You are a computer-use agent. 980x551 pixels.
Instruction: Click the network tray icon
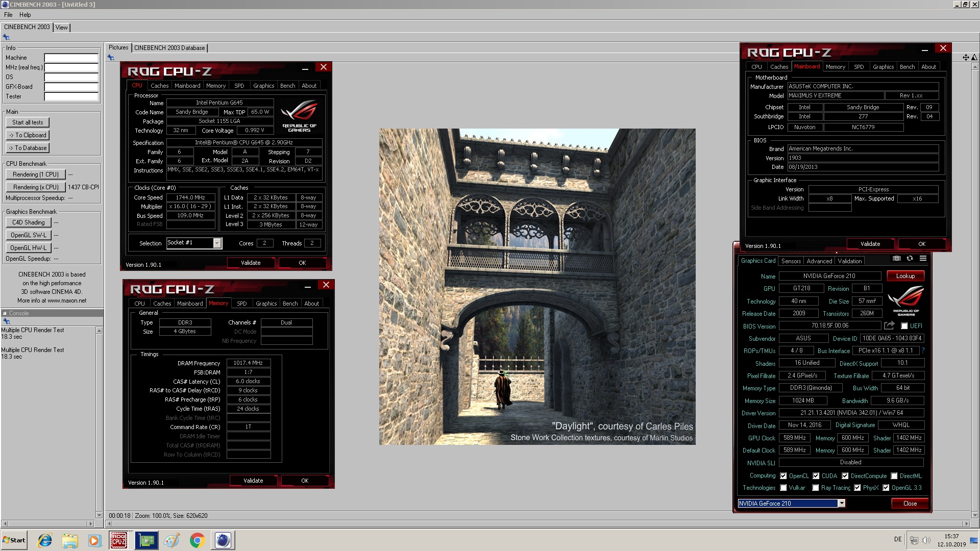point(914,540)
